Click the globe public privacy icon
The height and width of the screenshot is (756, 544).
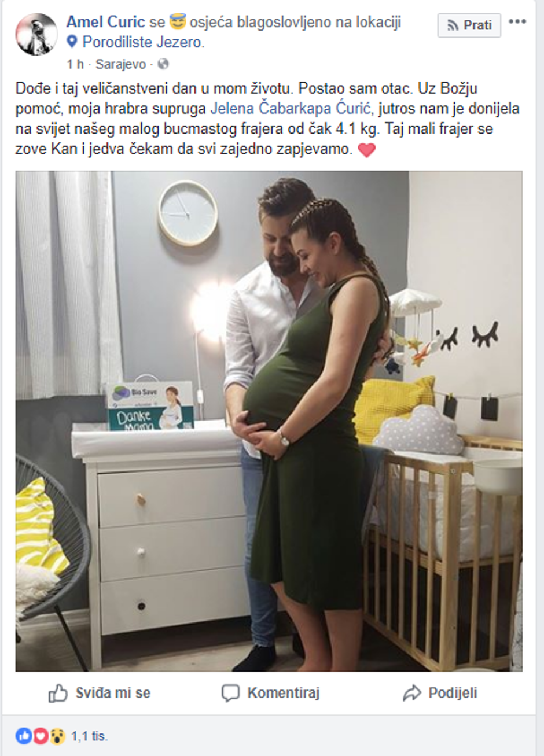163,64
